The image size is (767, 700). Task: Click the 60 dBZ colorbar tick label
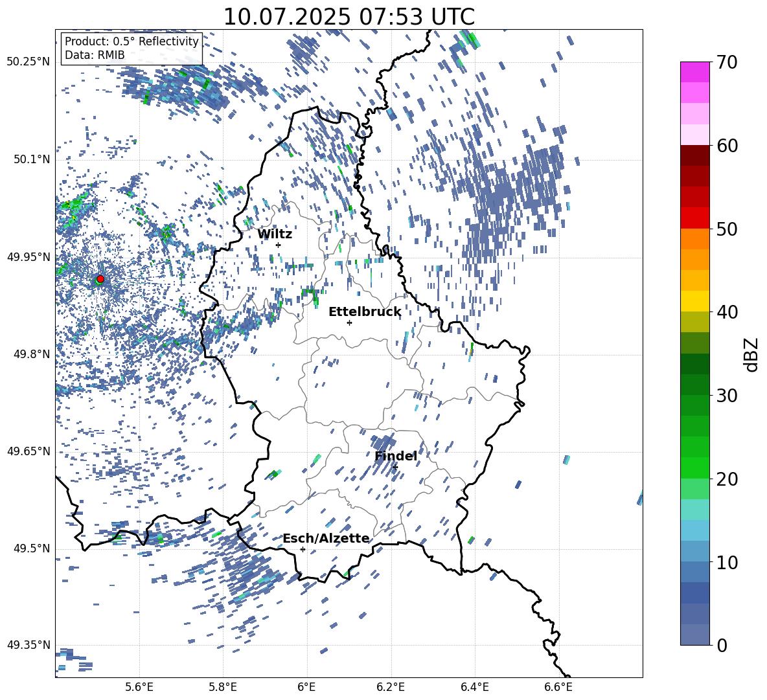click(727, 146)
